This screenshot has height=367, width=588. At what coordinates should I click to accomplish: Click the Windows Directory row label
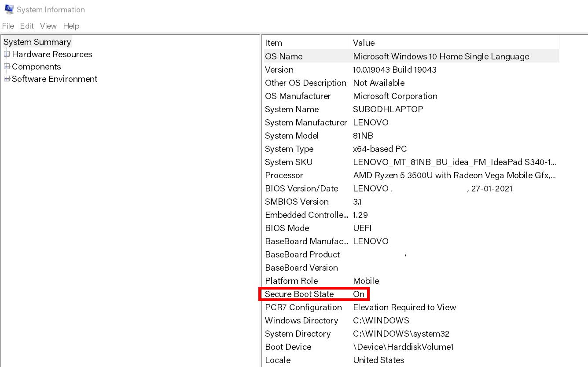click(x=301, y=320)
